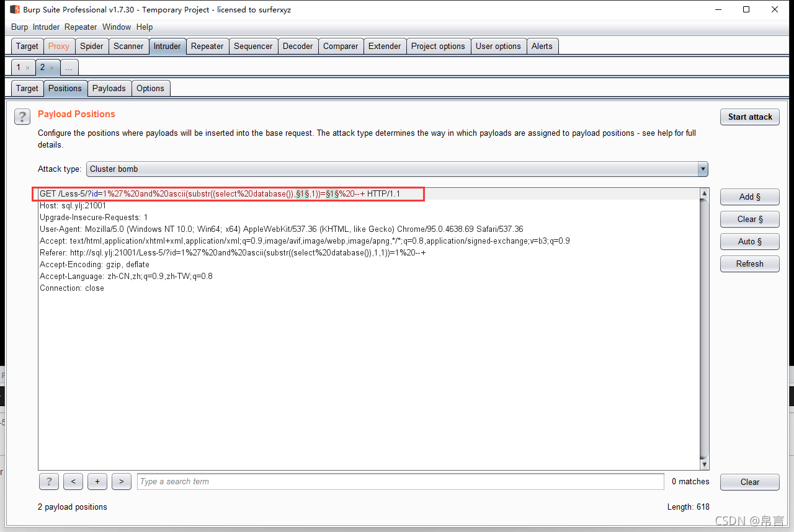The height and width of the screenshot is (532, 794).
Task: Close Intruder attack tab 1
Action: tap(27, 68)
